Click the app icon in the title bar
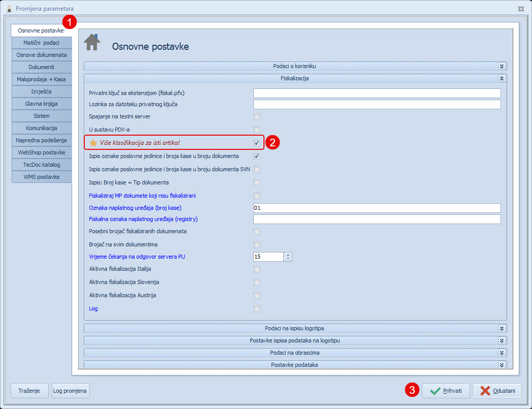 8,9
